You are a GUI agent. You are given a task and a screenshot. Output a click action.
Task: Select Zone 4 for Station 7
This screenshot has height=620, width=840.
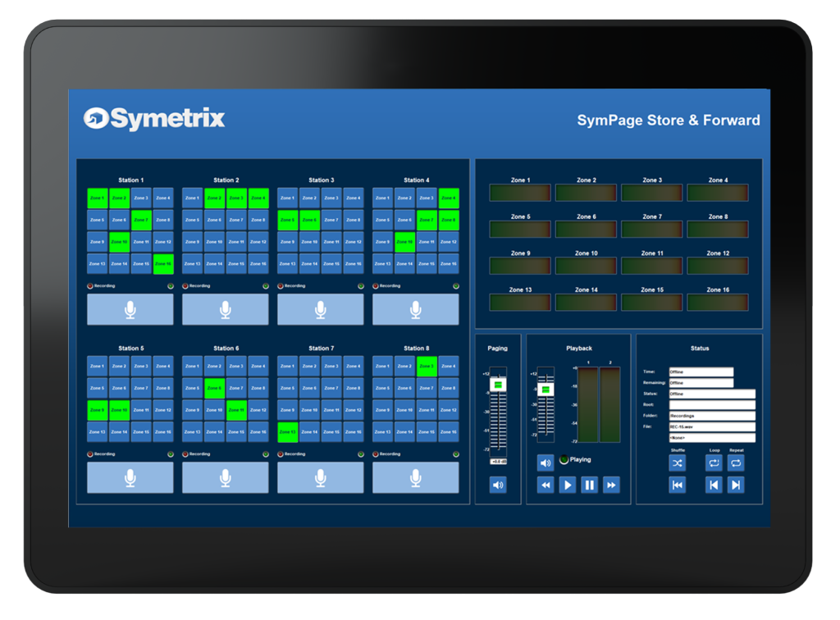[354, 367]
